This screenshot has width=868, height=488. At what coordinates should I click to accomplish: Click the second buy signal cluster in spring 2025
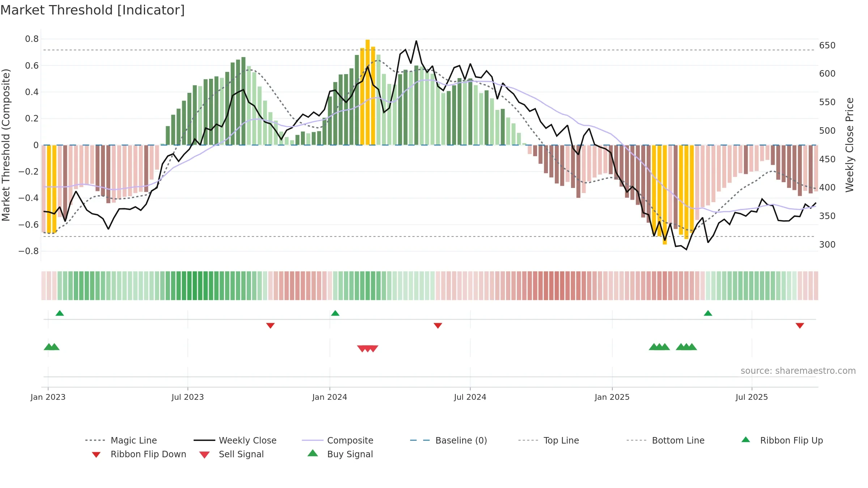[686, 347]
